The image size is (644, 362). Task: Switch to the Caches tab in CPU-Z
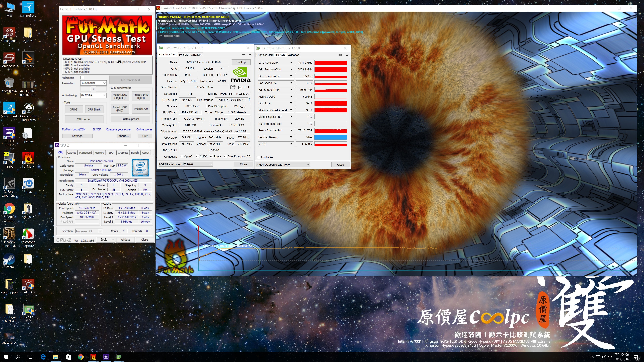(x=72, y=152)
